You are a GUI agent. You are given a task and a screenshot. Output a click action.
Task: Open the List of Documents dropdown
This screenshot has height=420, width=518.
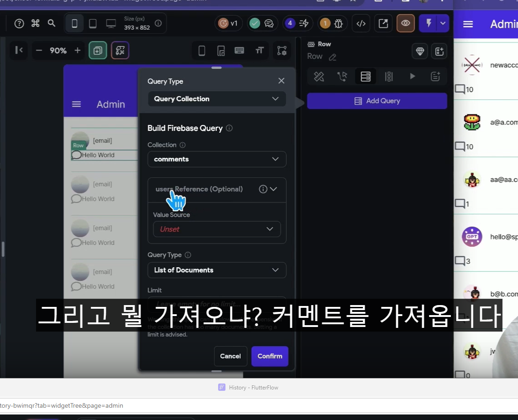point(217,270)
